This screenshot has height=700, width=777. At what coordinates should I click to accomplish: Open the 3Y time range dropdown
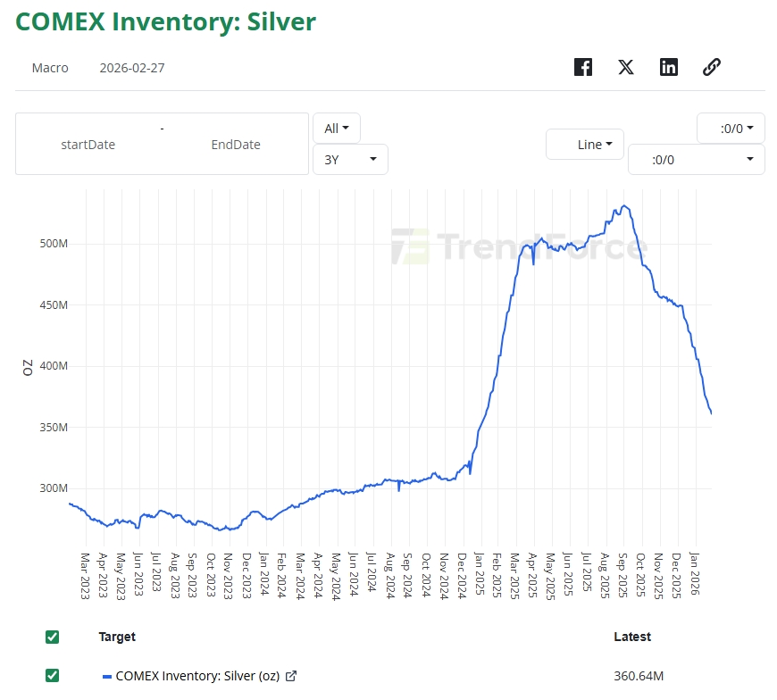(x=348, y=159)
